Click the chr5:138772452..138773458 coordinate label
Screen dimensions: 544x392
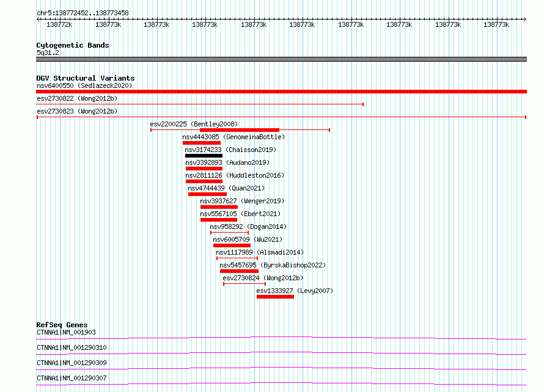(83, 13)
